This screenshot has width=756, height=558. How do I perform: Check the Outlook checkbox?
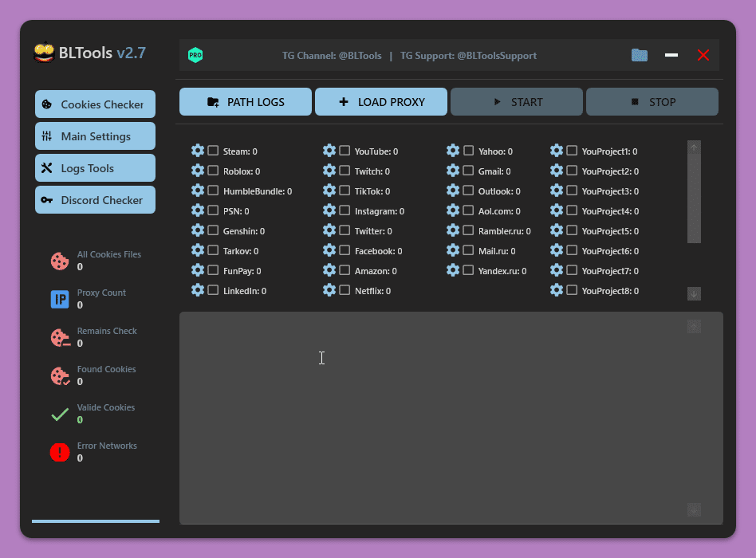[x=468, y=191]
